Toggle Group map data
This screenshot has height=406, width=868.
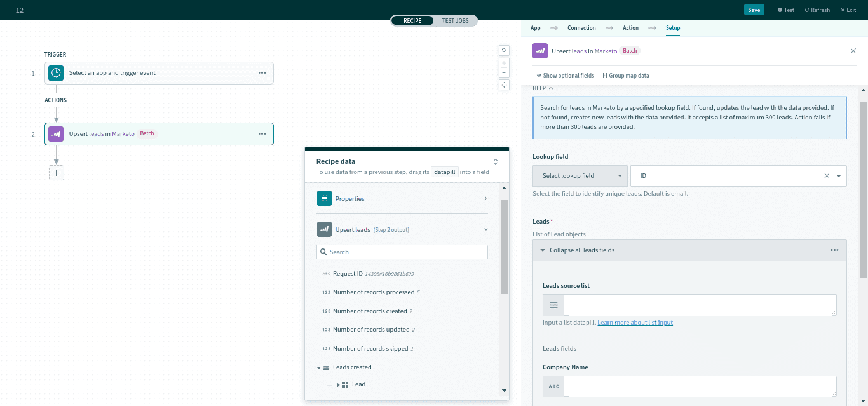tap(625, 76)
